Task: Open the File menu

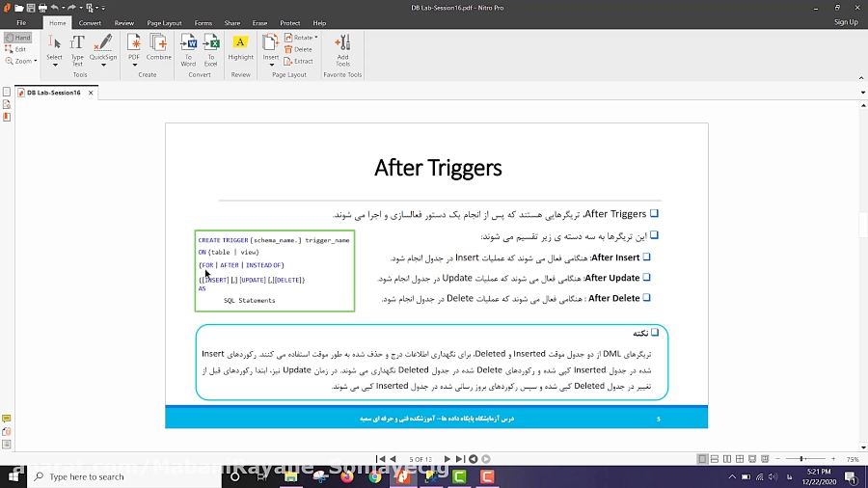Action: coord(21,22)
